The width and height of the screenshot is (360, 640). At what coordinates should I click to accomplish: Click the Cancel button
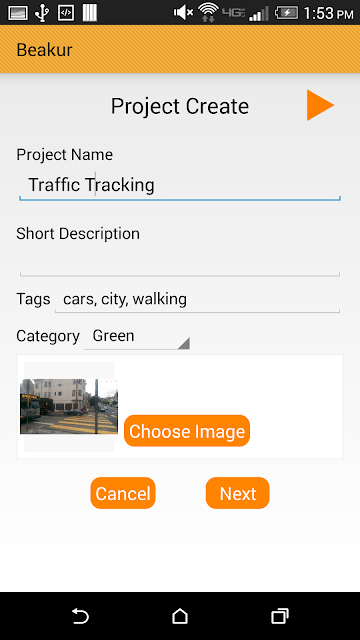[123, 493]
